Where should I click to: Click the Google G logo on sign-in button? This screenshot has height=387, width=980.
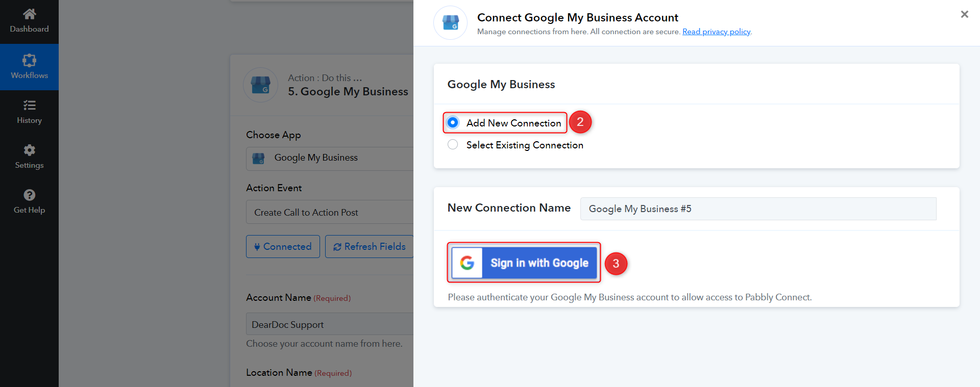[467, 263]
